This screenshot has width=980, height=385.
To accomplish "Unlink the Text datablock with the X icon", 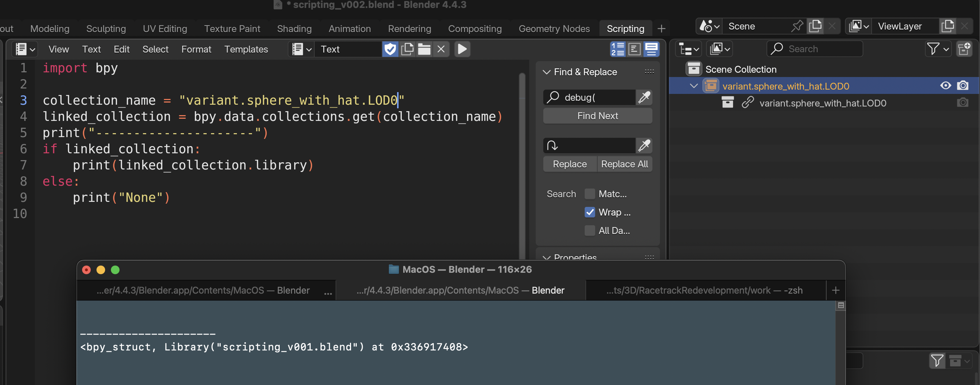I will (441, 49).
